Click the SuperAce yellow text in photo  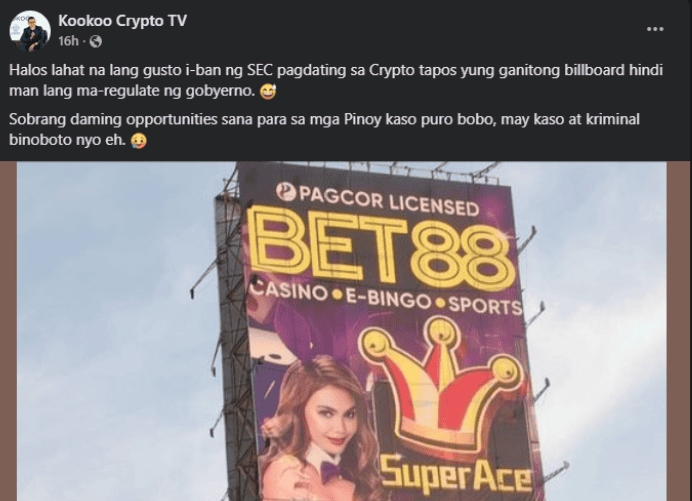[456, 474]
